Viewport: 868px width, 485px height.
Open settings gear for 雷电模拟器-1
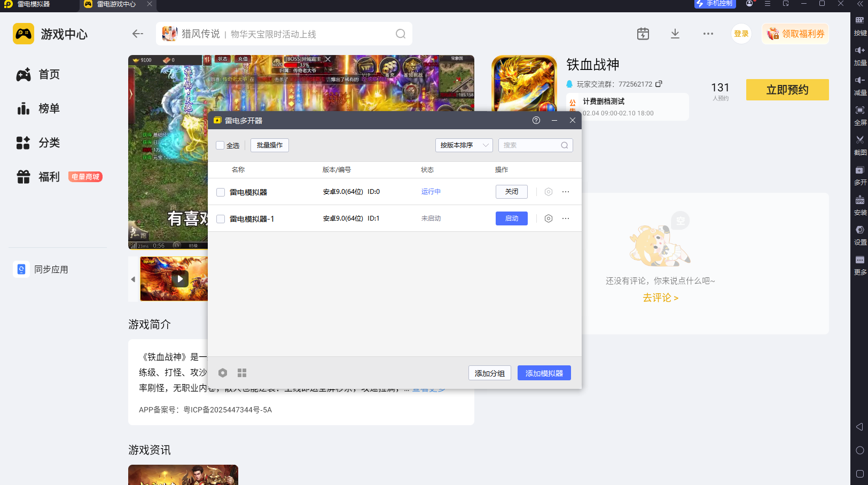point(548,218)
